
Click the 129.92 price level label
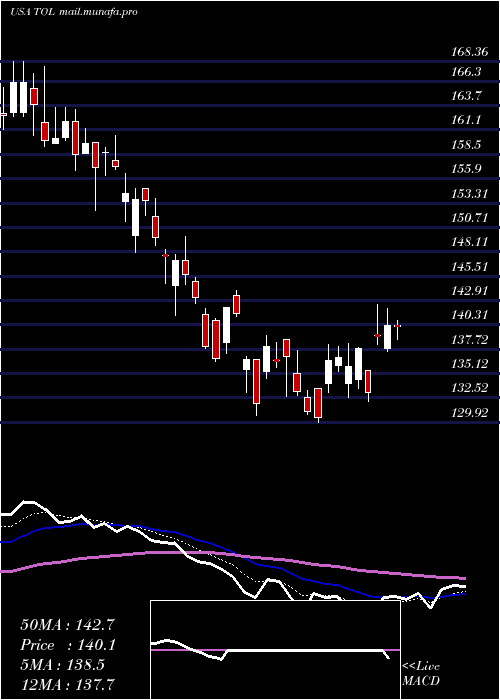coord(470,413)
